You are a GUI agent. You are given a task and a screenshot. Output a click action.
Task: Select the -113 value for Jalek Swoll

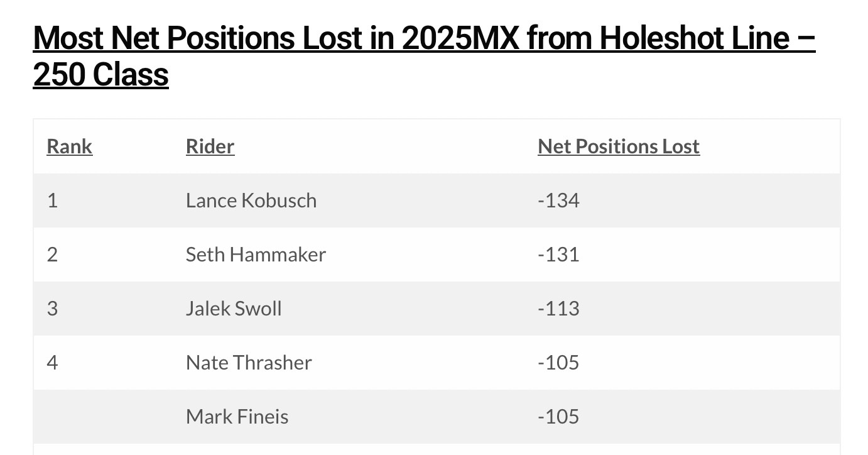(558, 309)
